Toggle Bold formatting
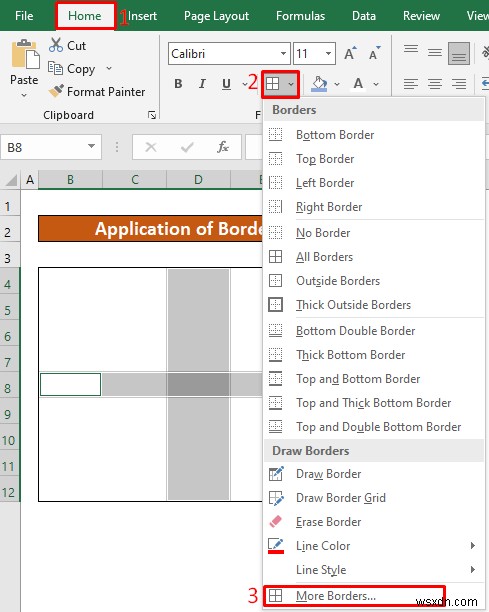Viewport: 489px width, 612px height. click(178, 84)
